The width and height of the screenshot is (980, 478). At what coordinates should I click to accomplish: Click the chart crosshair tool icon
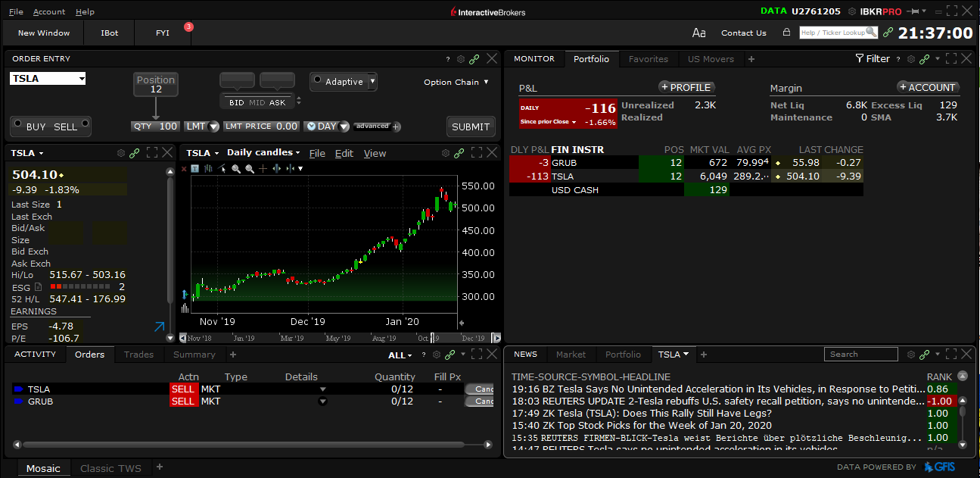point(263,169)
